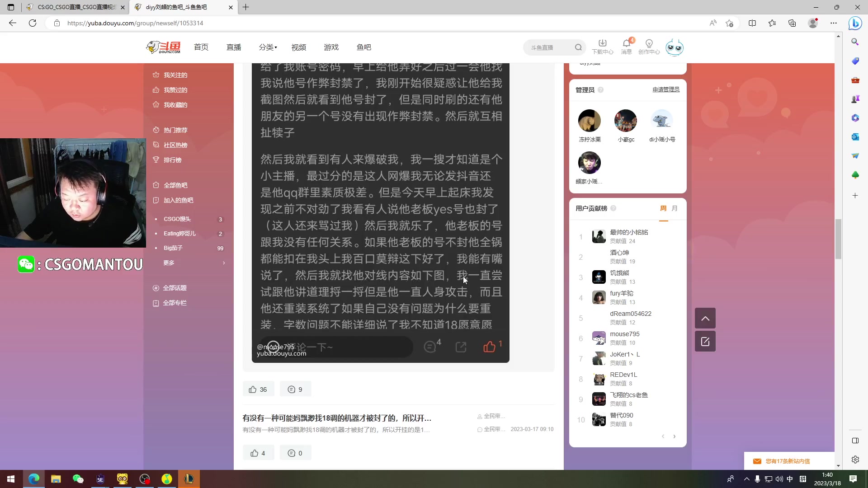This screenshot has height=488, width=868.
Task: Open the 下载中心 download center icon
Action: (602, 45)
